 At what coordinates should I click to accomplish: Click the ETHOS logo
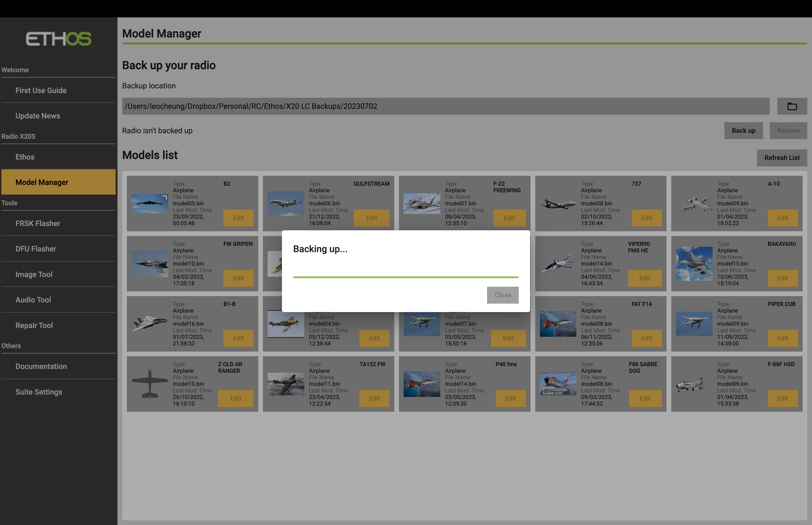(59, 39)
